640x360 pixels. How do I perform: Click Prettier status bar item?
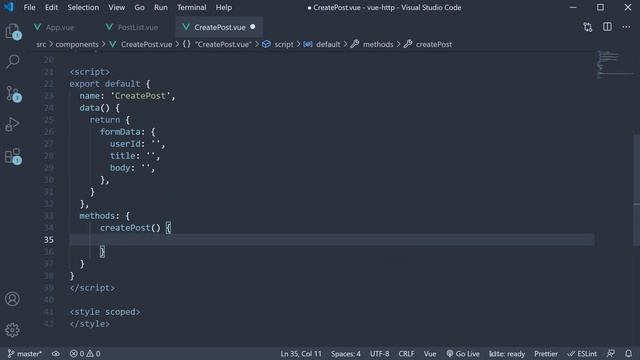pos(546,354)
